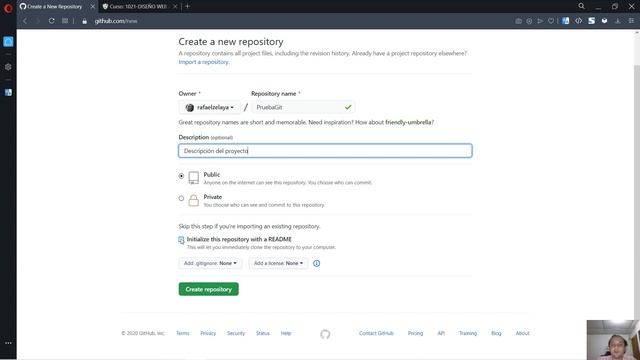Viewport: 640px width, 360px height.
Task: Close the Curso: 1021-DISEÑO WEB tab
Action: (175, 7)
